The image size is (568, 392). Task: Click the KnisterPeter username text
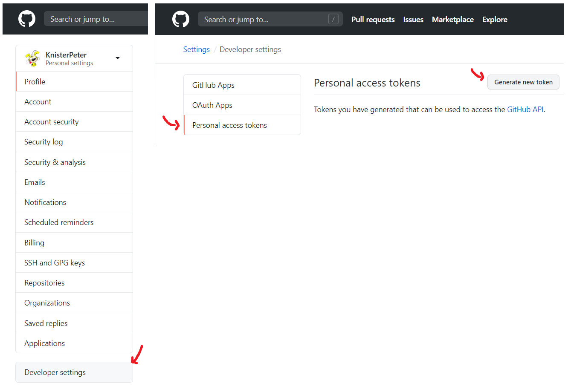point(66,55)
